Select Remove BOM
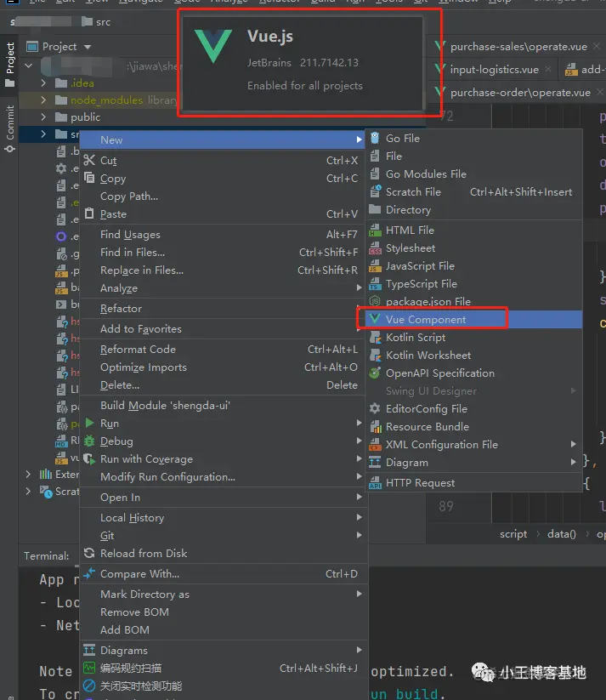606x700 pixels. pyautogui.click(x=224, y=612)
